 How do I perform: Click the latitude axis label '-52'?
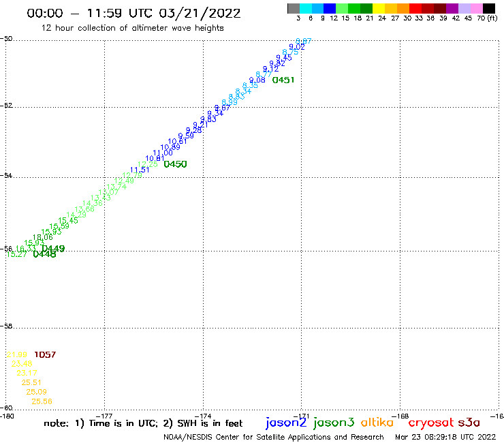point(6,106)
